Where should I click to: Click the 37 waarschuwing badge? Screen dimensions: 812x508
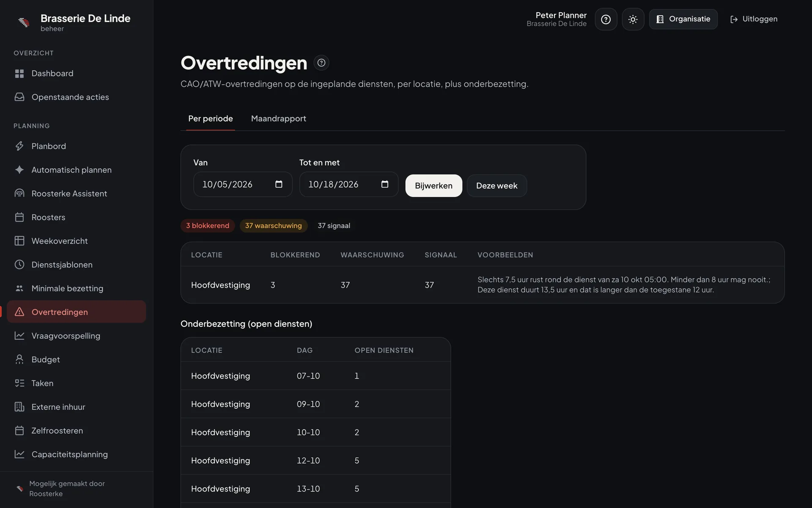click(274, 226)
